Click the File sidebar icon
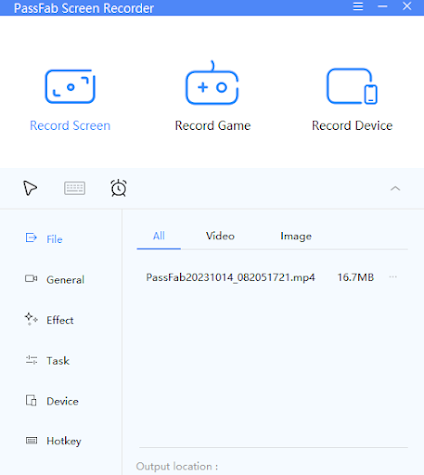Viewport: 424px width, 475px height. (31, 238)
